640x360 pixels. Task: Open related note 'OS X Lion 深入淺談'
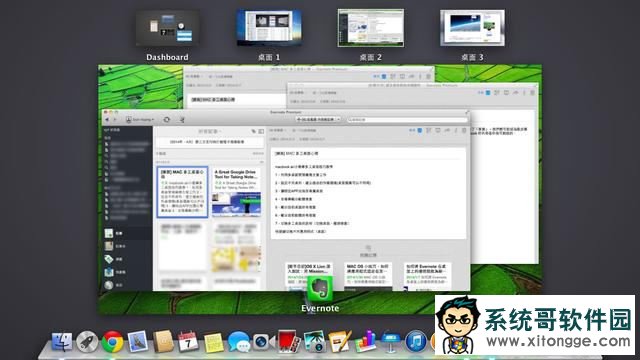pyautogui.click(x=309, y=276)
